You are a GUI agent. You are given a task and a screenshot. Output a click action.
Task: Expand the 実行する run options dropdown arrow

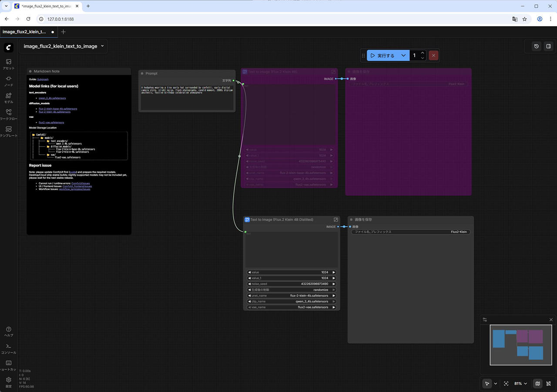click(x=403, y=56)
